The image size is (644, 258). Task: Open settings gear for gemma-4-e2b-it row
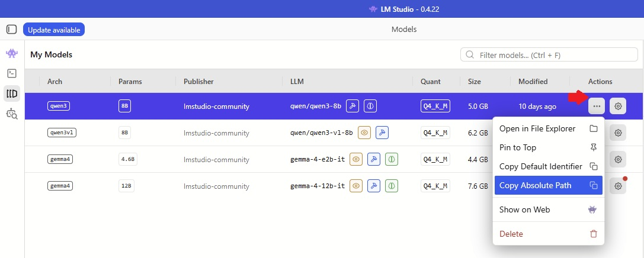[618, 160]
